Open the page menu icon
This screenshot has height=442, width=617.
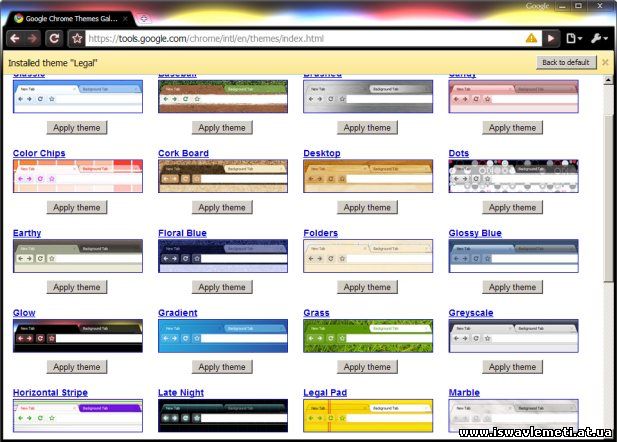pos(574,38)
